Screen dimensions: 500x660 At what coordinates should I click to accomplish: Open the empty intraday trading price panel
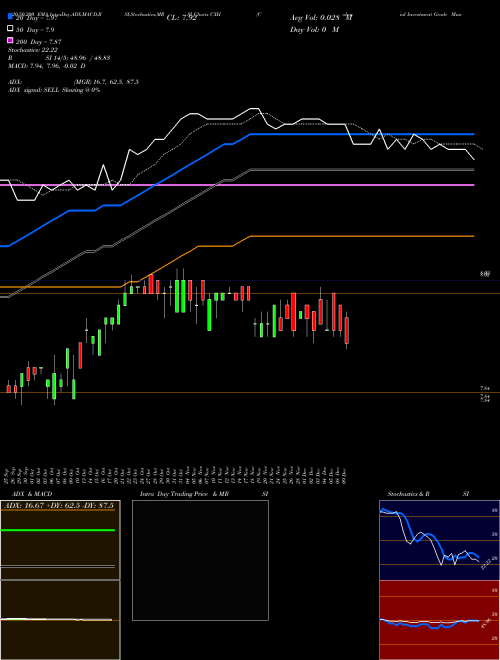coord(200,560)
